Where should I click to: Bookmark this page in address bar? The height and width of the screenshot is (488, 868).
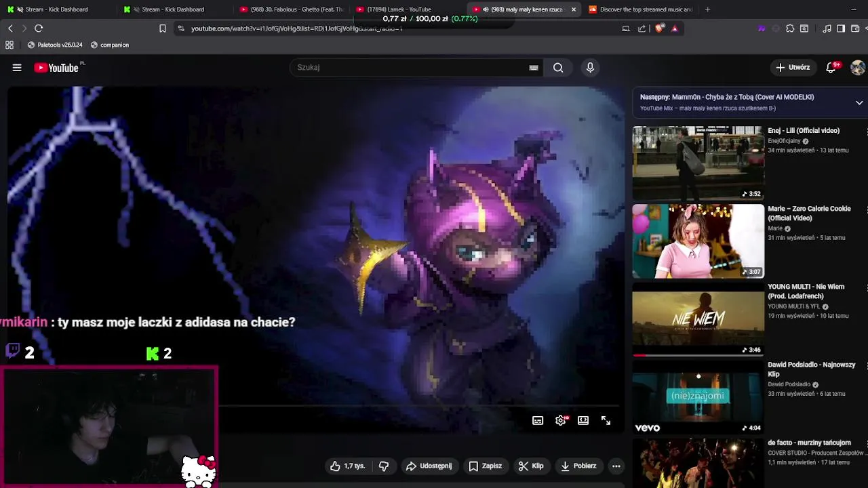click(x=163, y=28)
